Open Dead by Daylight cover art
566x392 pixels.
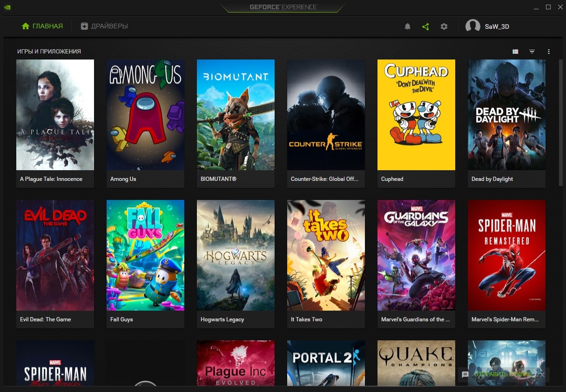click(x=506, y=115)
